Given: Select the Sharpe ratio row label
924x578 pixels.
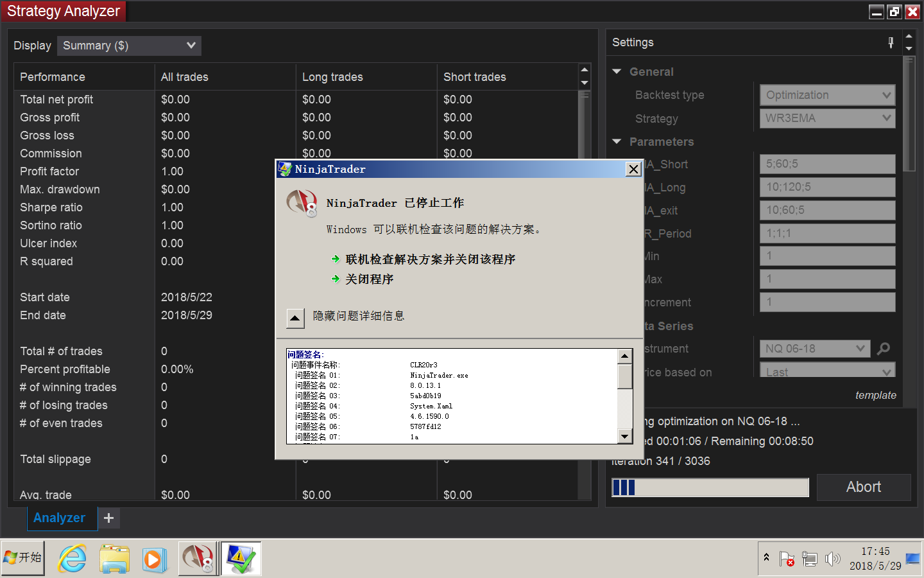Looking at the screenshot, I should (51, 207).
